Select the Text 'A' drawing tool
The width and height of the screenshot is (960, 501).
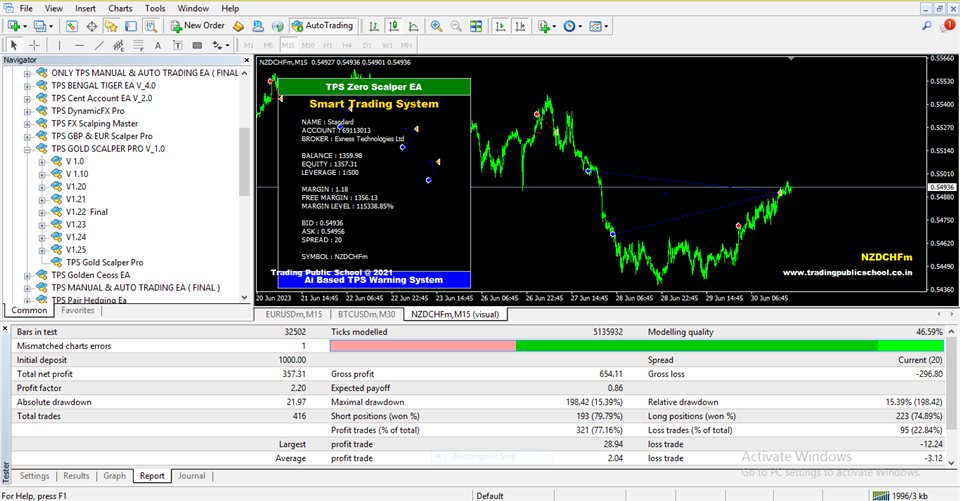click(x=157, y=45)
